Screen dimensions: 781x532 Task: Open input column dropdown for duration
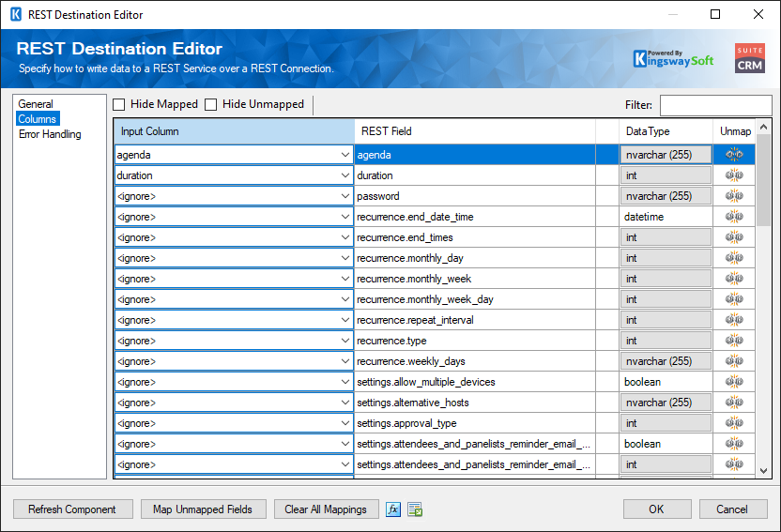tap(345, 175)
